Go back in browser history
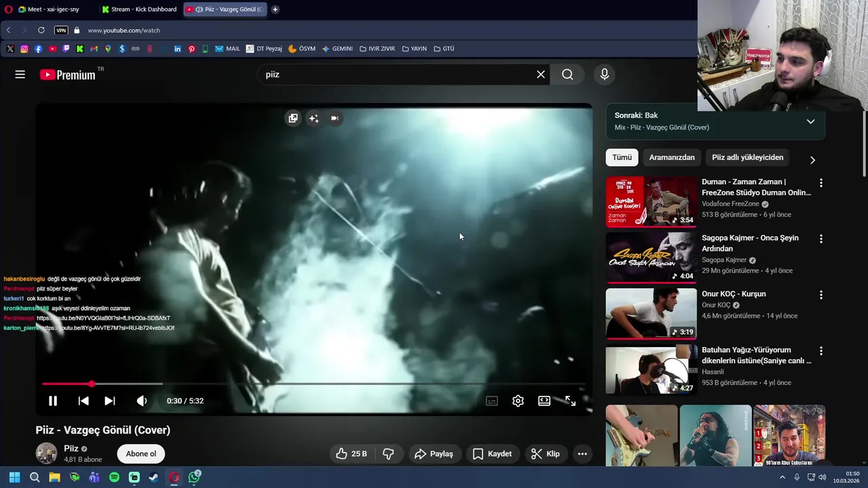The height and width of the screenshot is (488, 868). point(8,30)
